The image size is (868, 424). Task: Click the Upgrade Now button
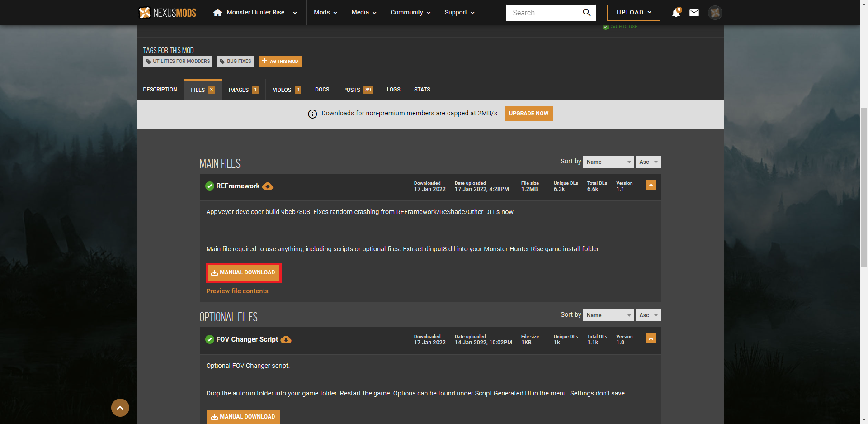coord(529,114)
